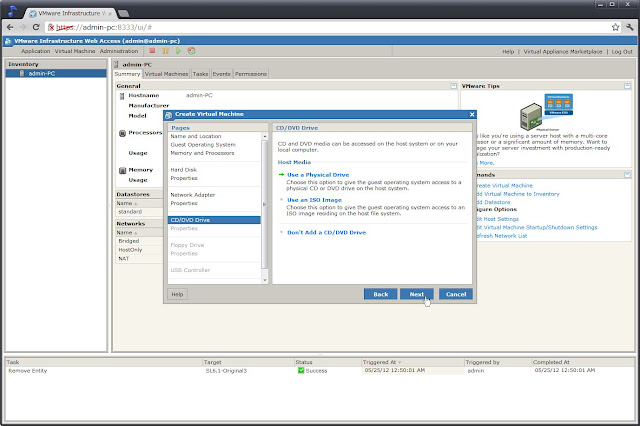This screenshot has height=426, width=640.
Task: Open the Application menu
Action: pos(36,51)
